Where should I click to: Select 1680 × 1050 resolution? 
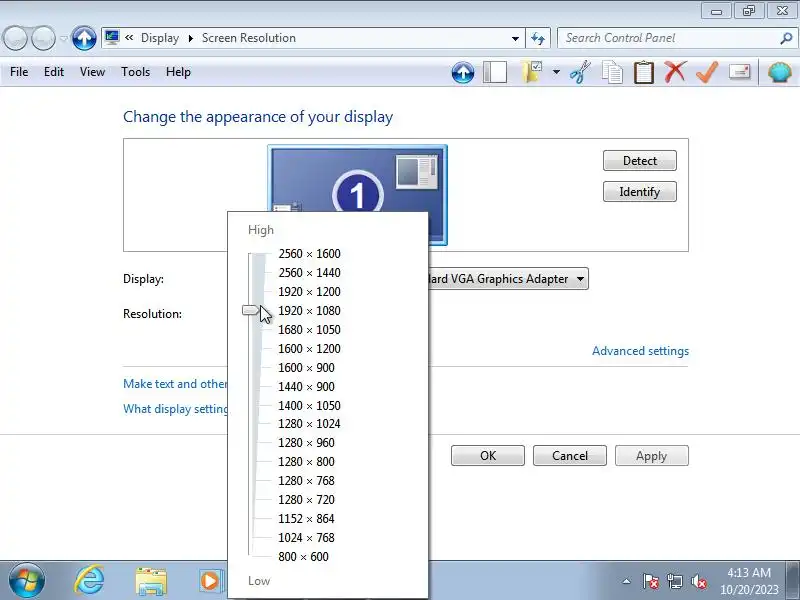(309, 330)
